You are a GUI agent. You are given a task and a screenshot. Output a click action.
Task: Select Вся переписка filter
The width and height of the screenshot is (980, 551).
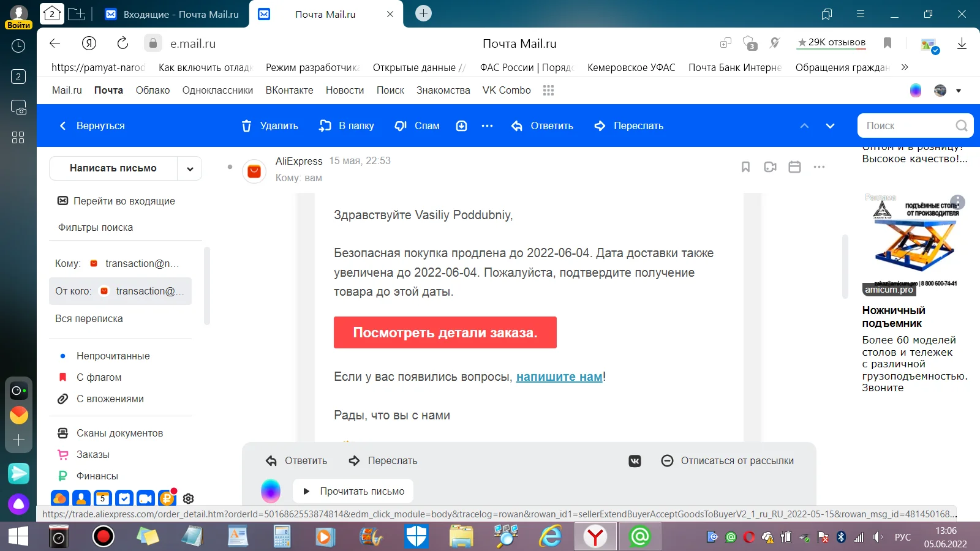coord(89,318)
